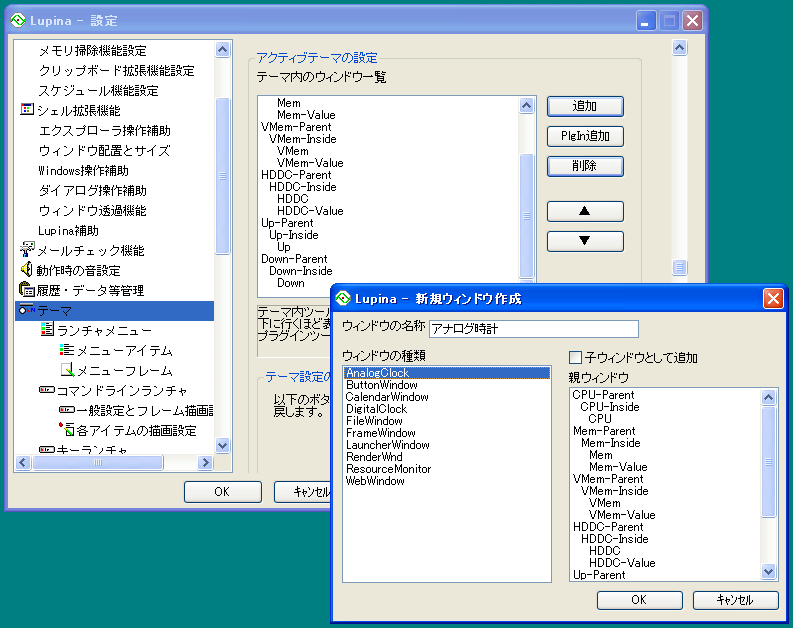The image size is (793, 628).
Task: Click the メニューフレーム icon
Action: pyautogui.click(x=67, y=370)
